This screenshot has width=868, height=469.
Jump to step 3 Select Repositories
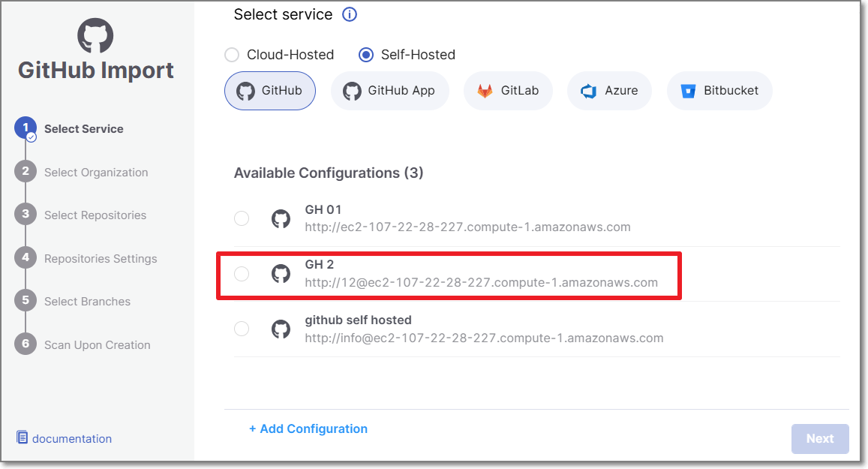tap(95, 215)
